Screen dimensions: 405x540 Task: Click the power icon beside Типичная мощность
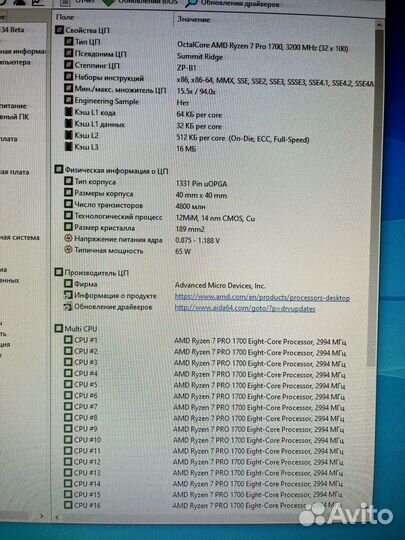coord(69,250)
